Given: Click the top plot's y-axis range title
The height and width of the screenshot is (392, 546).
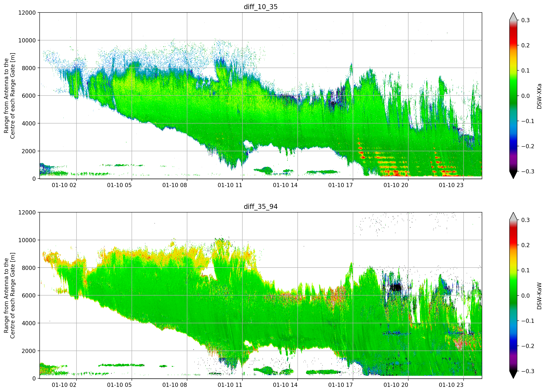Looking at the screenshot, I should click(9, 96).
